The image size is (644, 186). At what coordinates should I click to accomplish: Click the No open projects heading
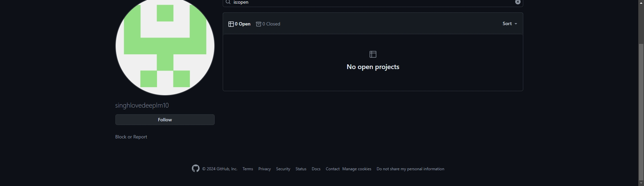click(x=373, y=67)
